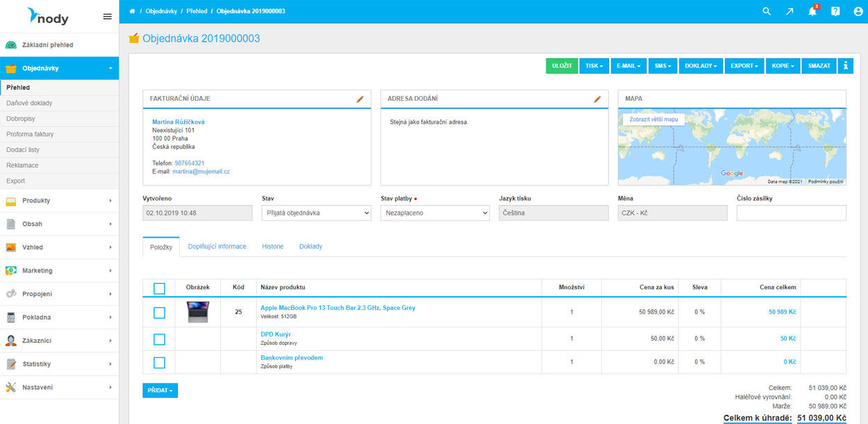Open notifications bell icon

812,12
